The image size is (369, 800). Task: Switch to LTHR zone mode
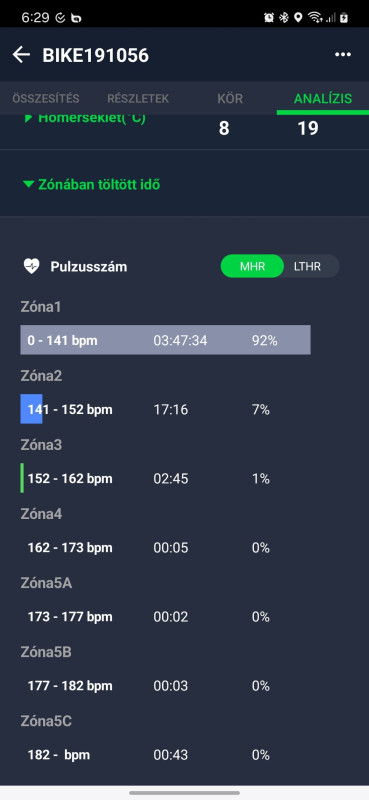pyautogui.click(x=308, y=266)
